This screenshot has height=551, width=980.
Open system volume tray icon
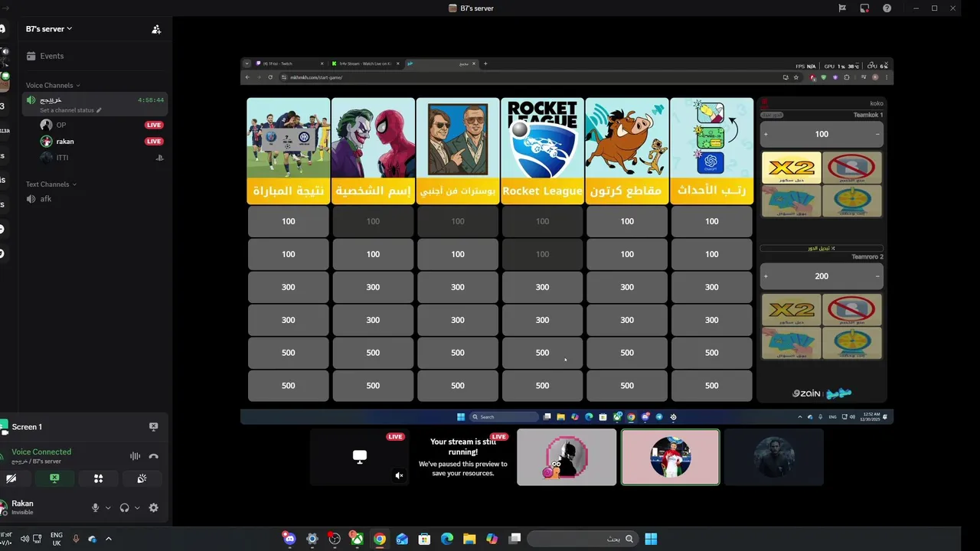click(24, 539)
